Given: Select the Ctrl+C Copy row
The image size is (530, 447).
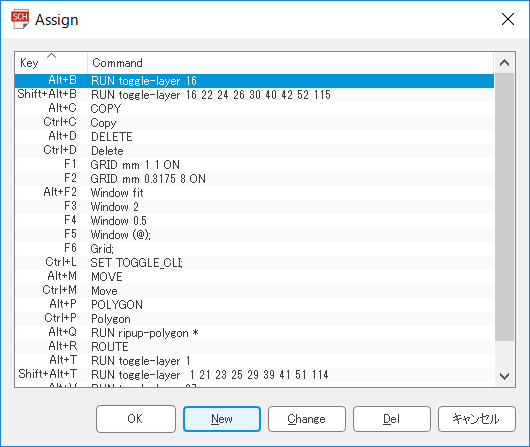Looking at the screenshot, I should pos(254,123).
